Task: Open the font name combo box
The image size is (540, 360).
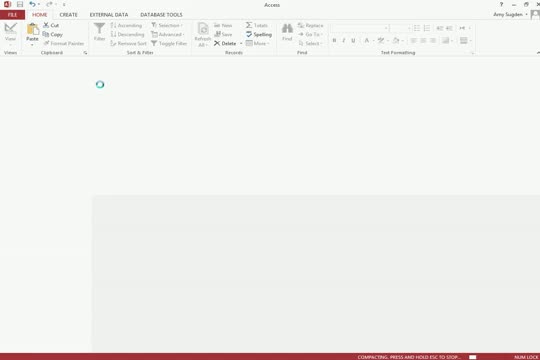Action: pyautogui.click(x=360, y=28)
